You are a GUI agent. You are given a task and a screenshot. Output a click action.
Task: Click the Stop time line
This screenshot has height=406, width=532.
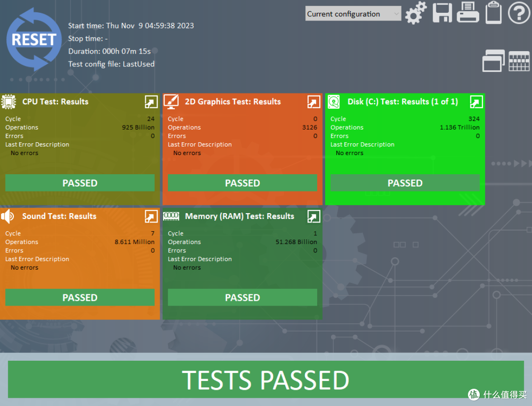(x=88, y=39)
